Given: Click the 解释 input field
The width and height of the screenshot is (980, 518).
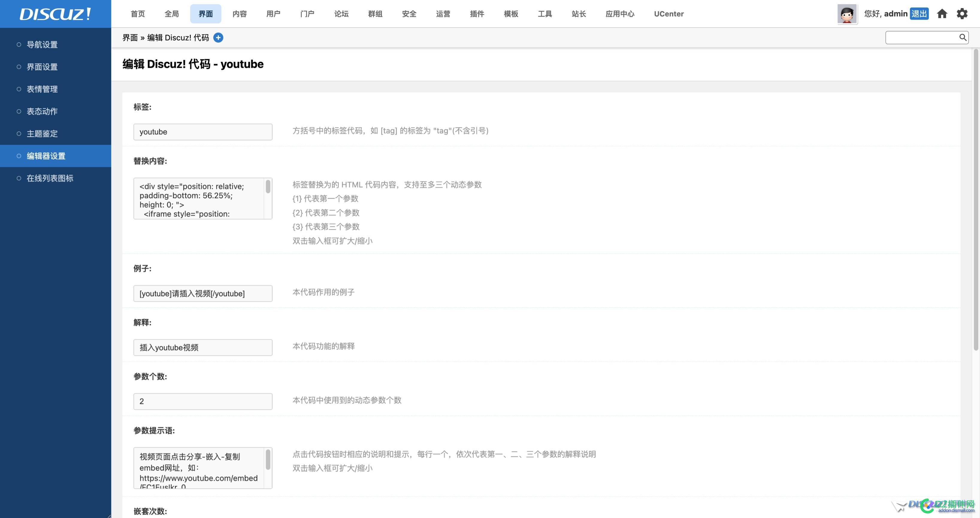Looking at the screenshot, I should click(x=203, y=347).
